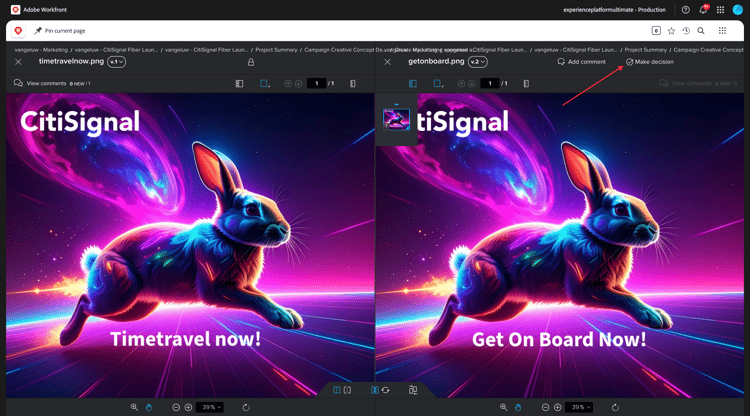The height and width of the screenshot is (416, 750).
Task: Zoom out the right proof
Action: coord(545,407)
